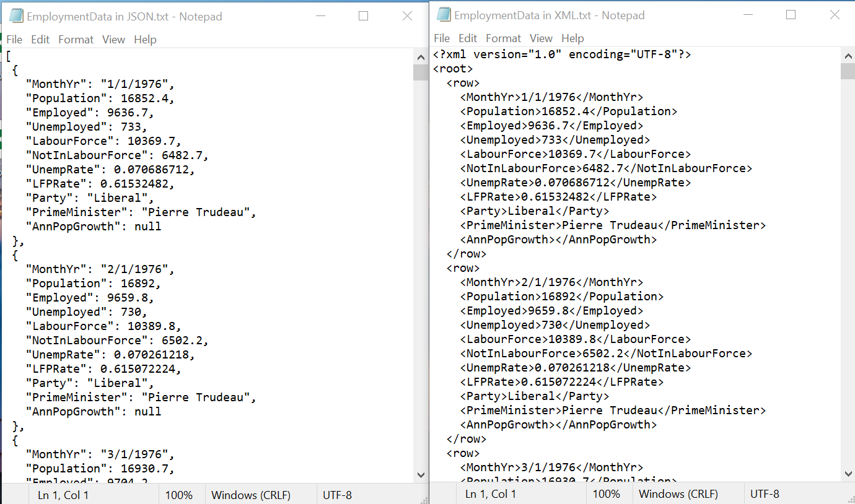Open the Format menu in XML window

click(503, 38)
